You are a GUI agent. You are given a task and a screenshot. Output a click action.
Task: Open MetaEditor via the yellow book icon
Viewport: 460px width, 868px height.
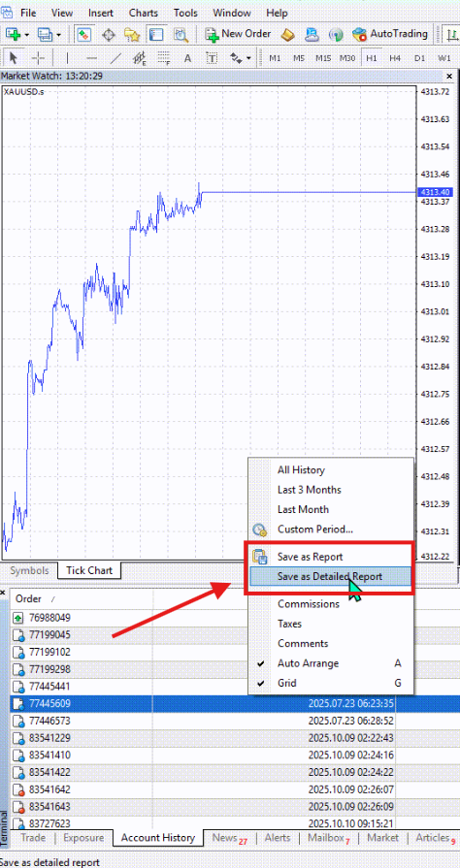(x=287, y=35)
